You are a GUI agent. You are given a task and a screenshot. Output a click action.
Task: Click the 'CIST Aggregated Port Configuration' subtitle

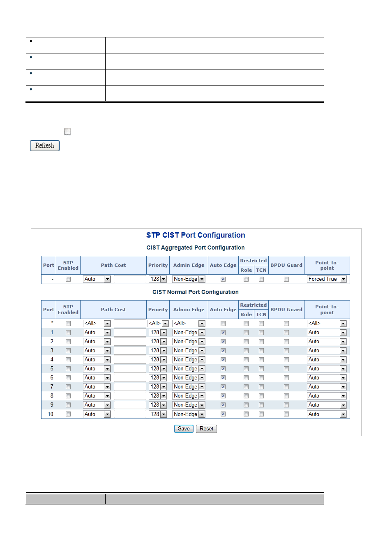(x=196, y=247)
